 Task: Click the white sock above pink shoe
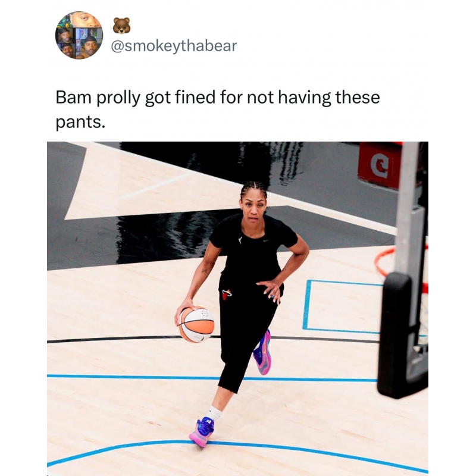[214, 413]
